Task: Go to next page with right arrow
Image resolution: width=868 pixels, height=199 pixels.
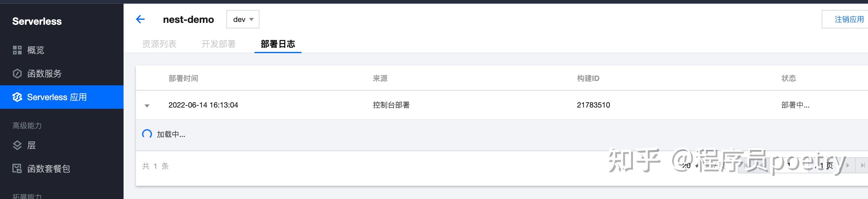Action: [x=848, y=166]
